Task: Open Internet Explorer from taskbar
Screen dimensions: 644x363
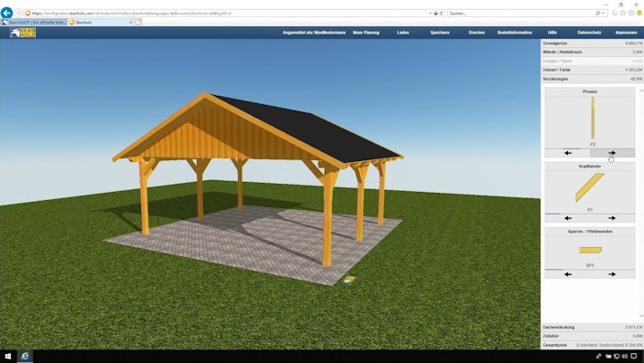Action: coord(25,356)
